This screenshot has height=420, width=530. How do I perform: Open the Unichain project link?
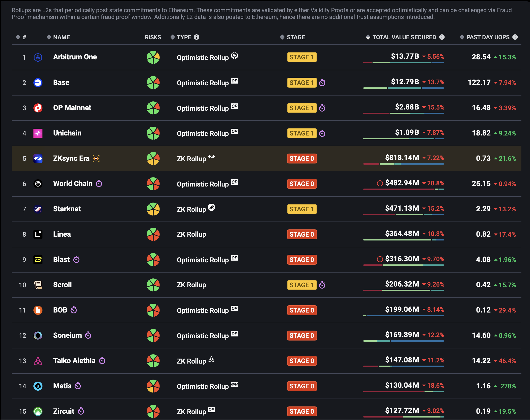click(x=67, y=133)
